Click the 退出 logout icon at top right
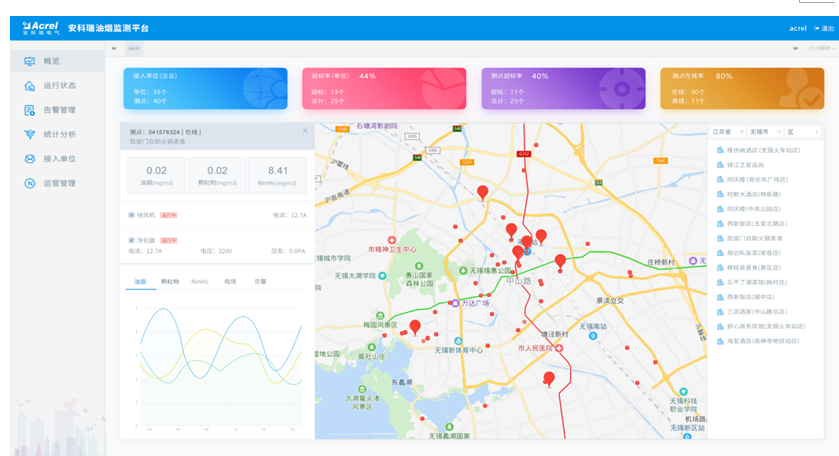Viewport: 839px width, 456px height. (816, 28)
